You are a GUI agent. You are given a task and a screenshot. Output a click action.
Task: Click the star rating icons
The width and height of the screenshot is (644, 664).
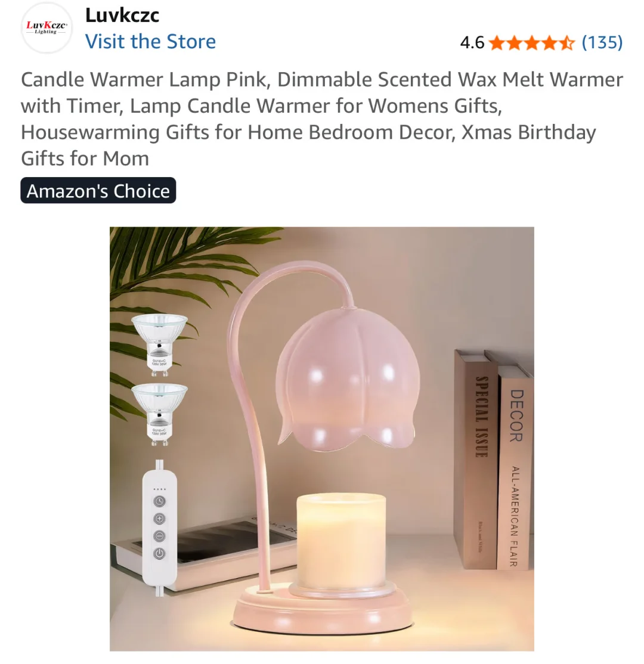532,43
